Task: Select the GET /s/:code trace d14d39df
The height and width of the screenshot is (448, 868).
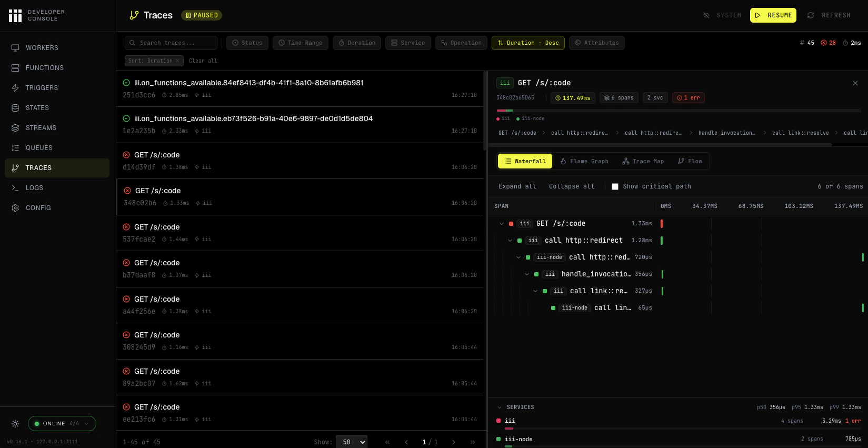Action: point(300,161)
